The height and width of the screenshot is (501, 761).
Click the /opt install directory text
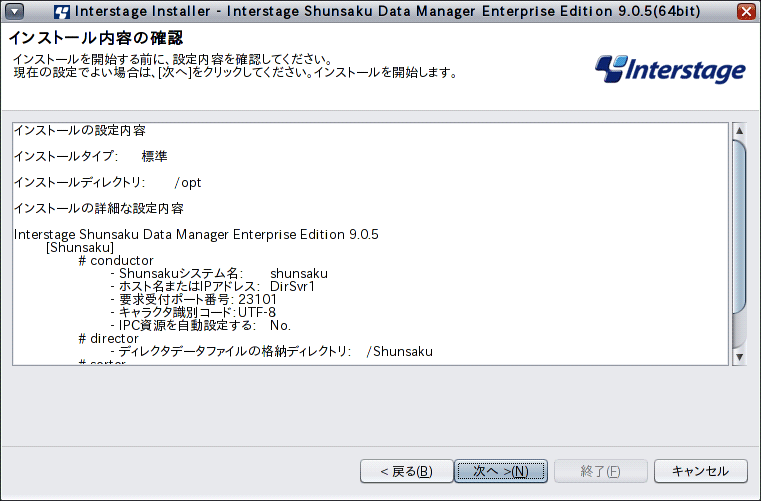(188, 183)
